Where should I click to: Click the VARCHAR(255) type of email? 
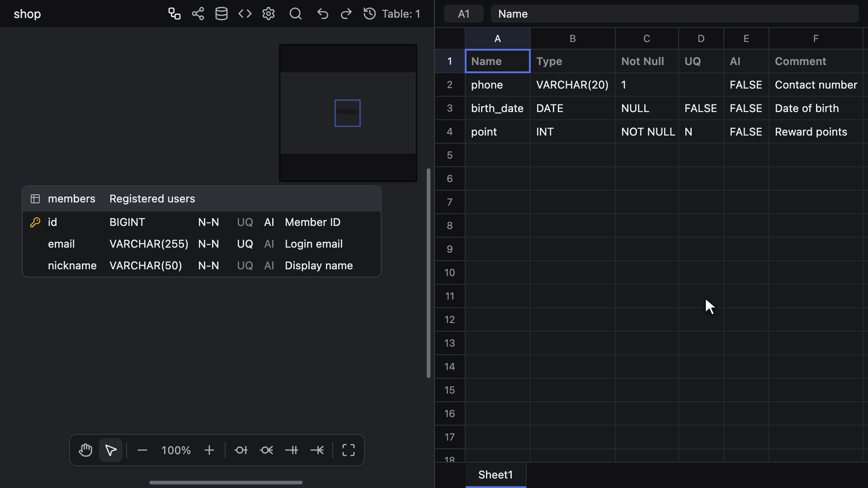[149, 244]
